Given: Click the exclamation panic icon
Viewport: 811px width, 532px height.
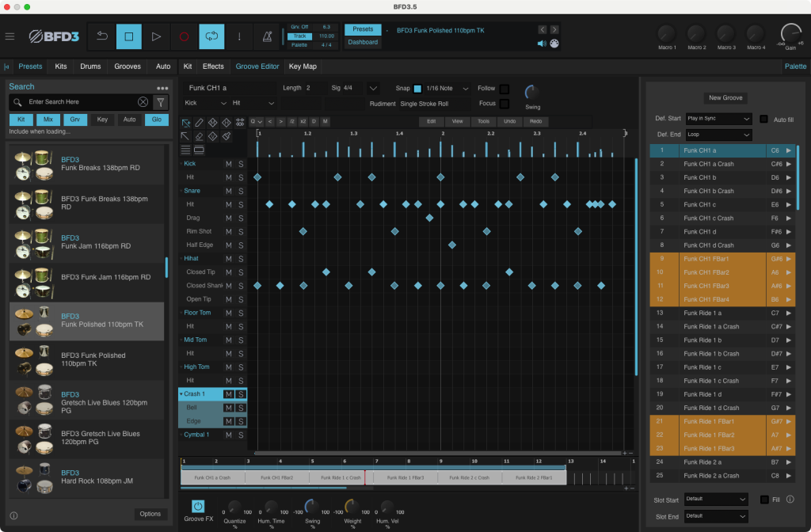Looking at the screenshot, I should click(x=239, y=36).
